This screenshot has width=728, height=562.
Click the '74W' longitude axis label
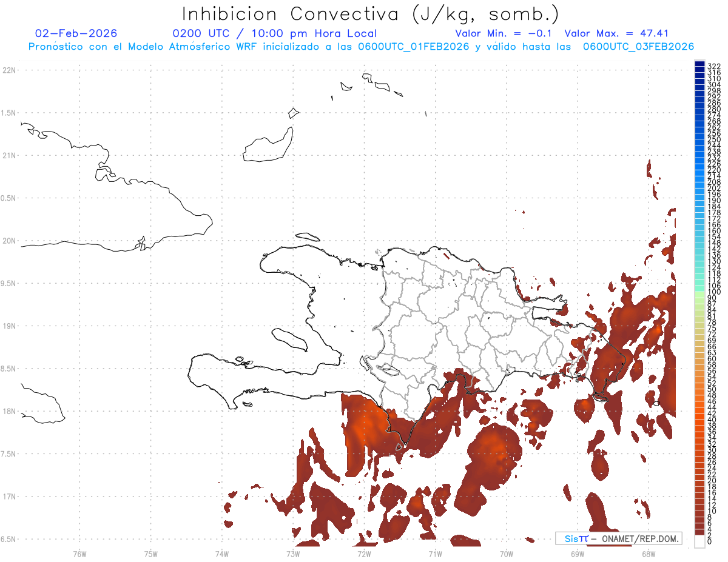pos(221,553)
